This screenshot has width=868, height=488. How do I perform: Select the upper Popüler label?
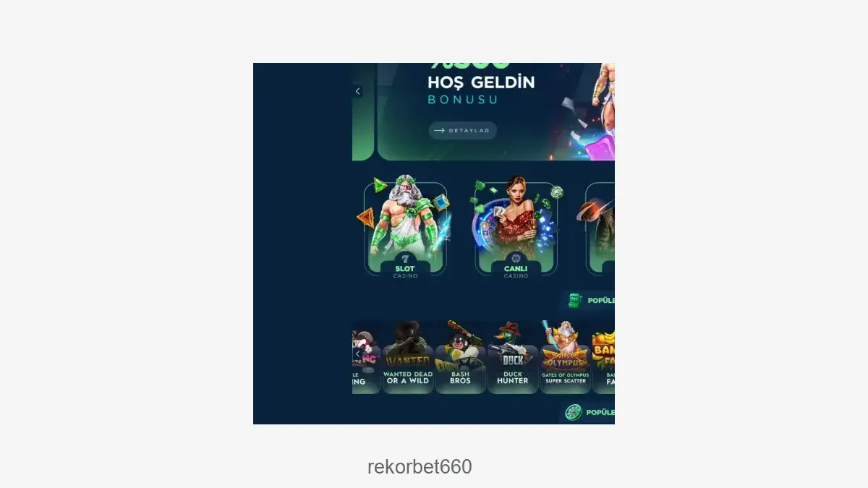(x=601, y=300)
